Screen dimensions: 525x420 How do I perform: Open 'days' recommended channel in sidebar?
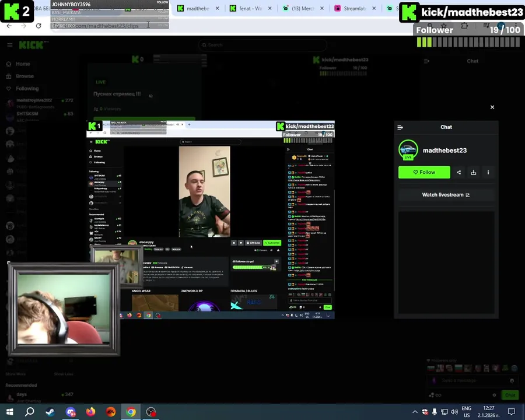tap(40, 397)
